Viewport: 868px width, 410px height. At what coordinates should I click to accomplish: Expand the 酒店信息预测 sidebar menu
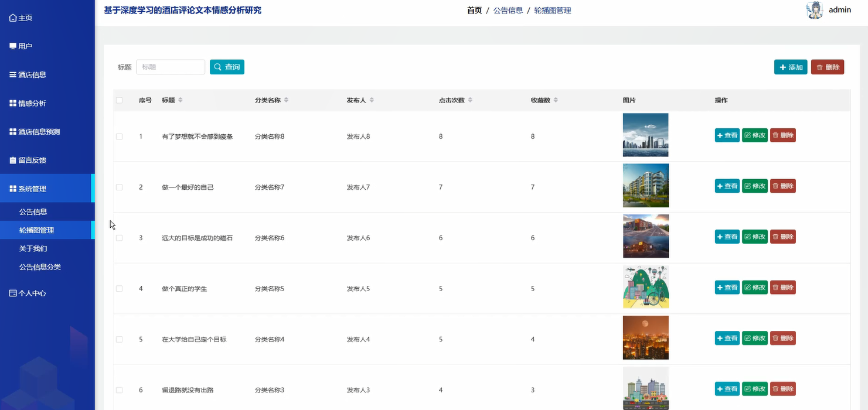point(47,132)
